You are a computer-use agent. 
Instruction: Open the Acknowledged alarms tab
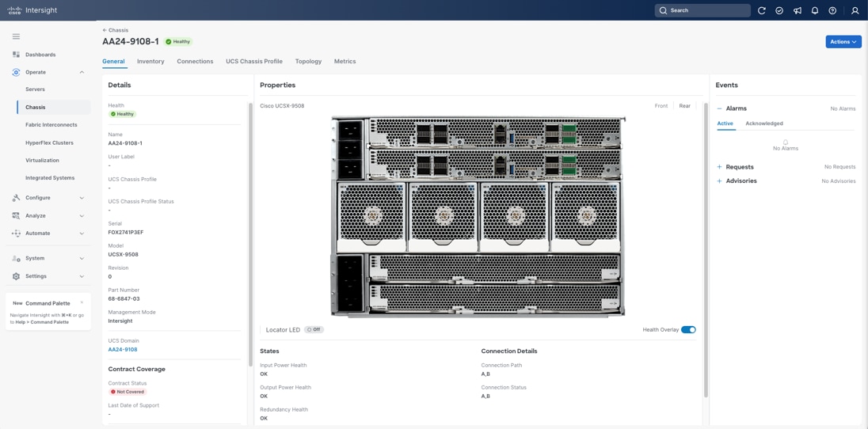[x=763, y=123]
